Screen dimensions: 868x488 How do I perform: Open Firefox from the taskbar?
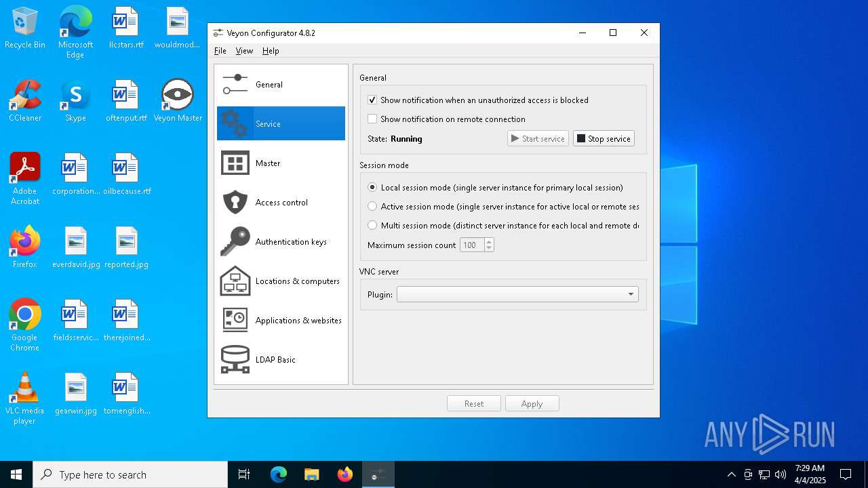tap(345, 474)
